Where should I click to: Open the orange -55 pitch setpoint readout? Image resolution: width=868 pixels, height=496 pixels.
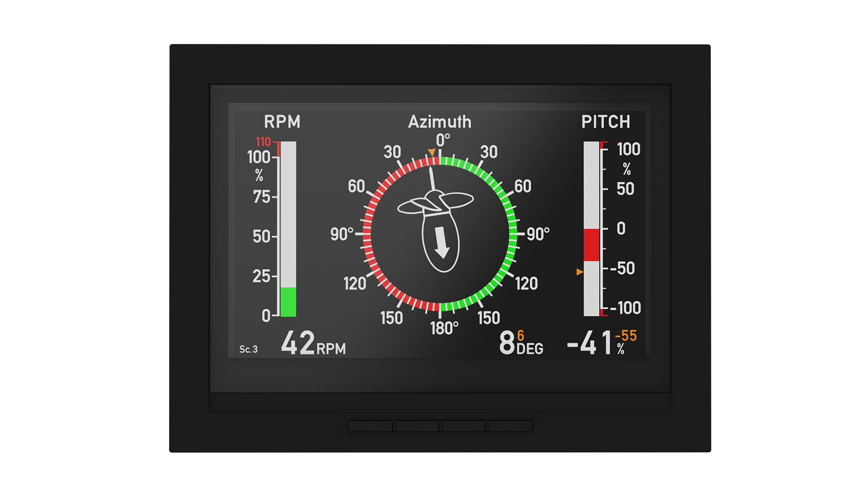pyautogui.click(x=625, y=336)
